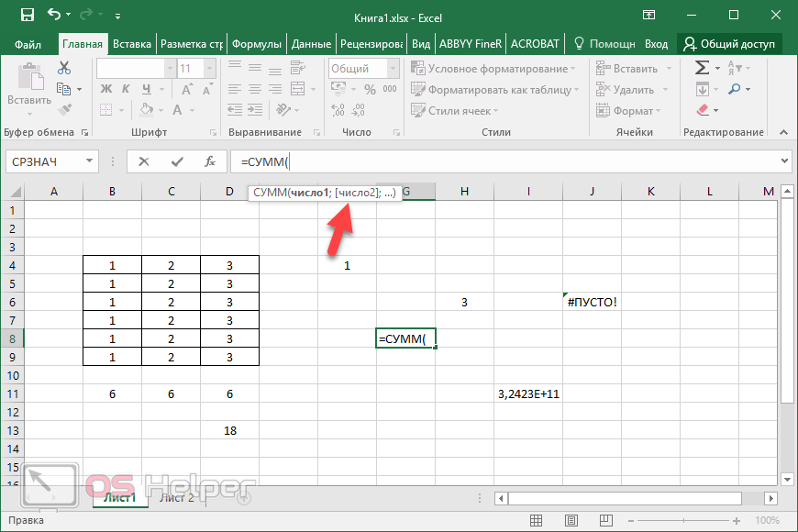Click the Find and Select magnifier icon
Screen dimensions: 798x532
point(735,89)
